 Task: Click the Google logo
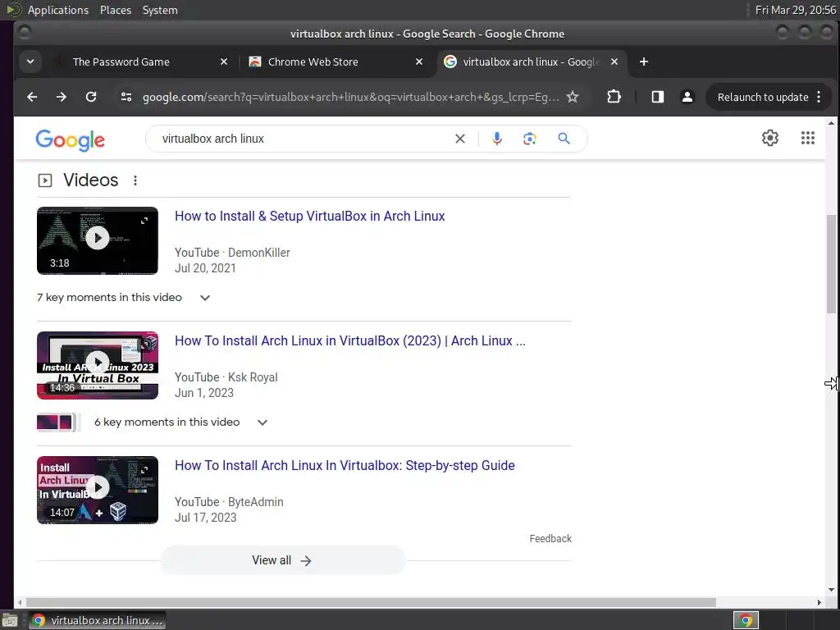(71, 139)
